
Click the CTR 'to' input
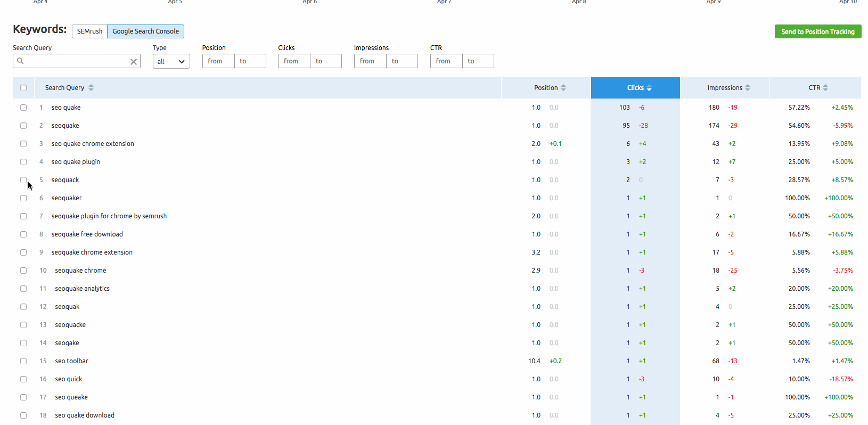478,61
